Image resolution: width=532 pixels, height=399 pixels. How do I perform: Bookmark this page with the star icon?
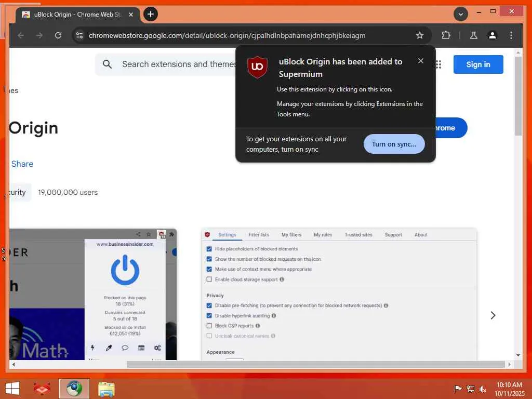[420, 35]
